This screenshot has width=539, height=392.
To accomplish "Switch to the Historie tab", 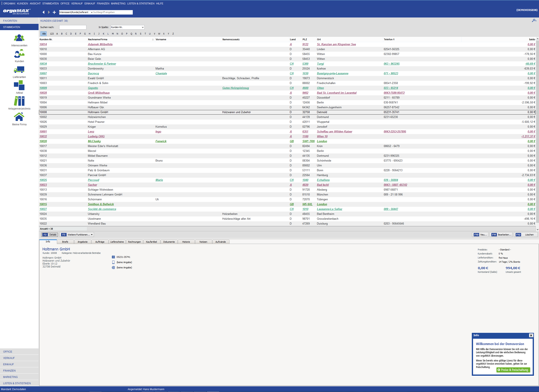I will (x=186, y=242).
